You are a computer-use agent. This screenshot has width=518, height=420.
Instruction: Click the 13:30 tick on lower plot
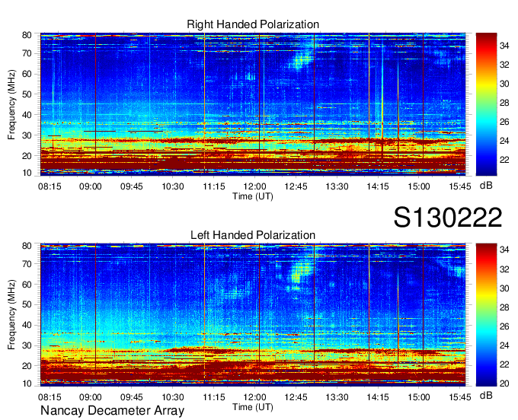[x=337, y=397]
